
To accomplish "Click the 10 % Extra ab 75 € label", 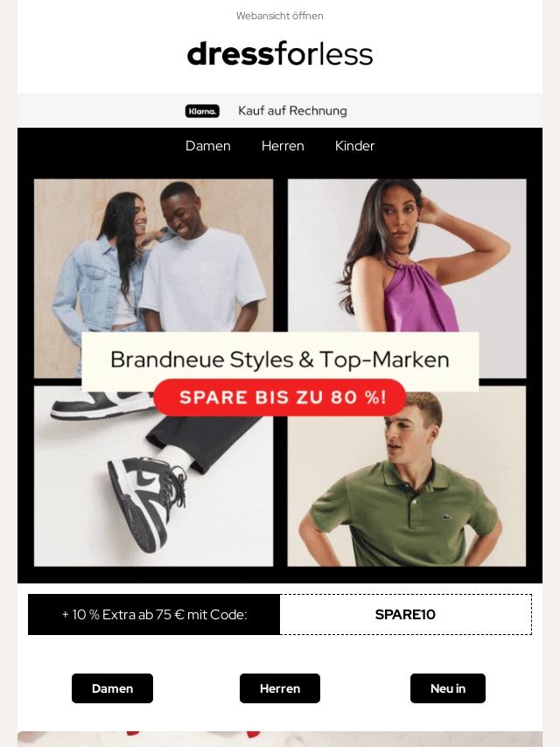I will (154, 614).
